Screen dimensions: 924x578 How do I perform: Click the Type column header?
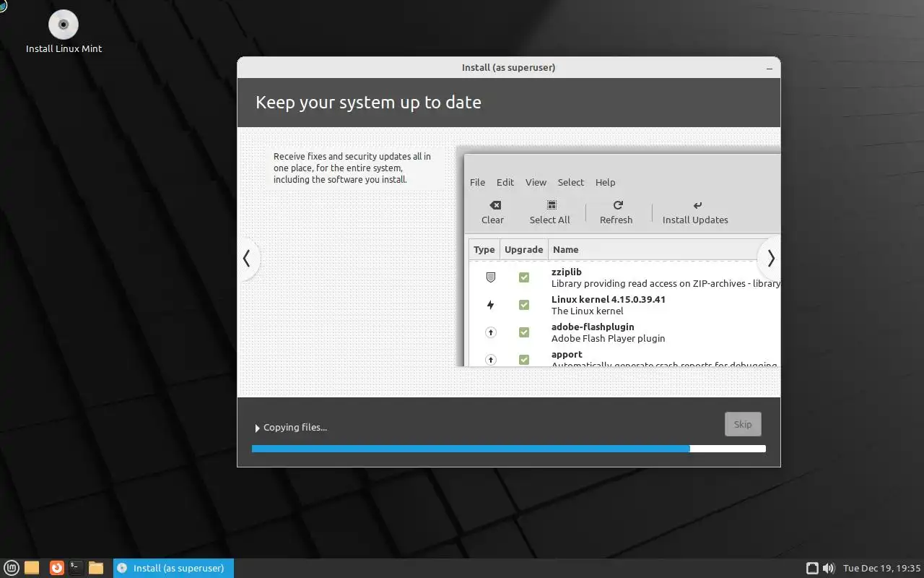coord(484,249)
